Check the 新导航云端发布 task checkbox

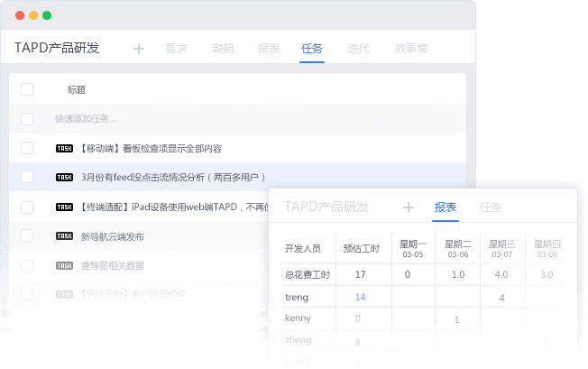27,235
